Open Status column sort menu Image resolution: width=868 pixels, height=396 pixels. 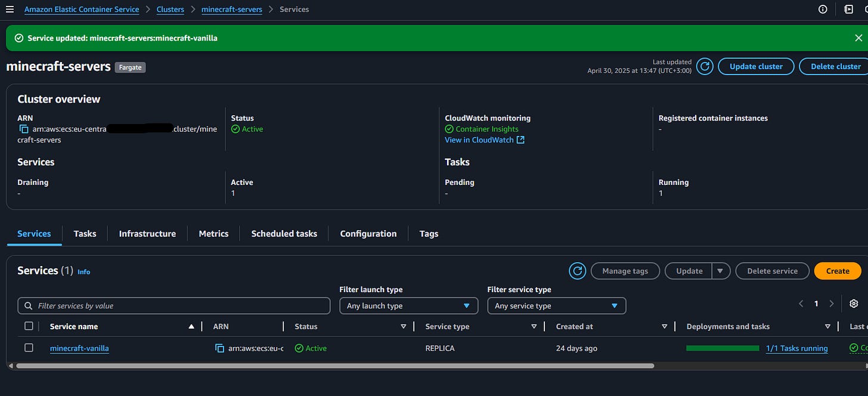click(403, 326)
